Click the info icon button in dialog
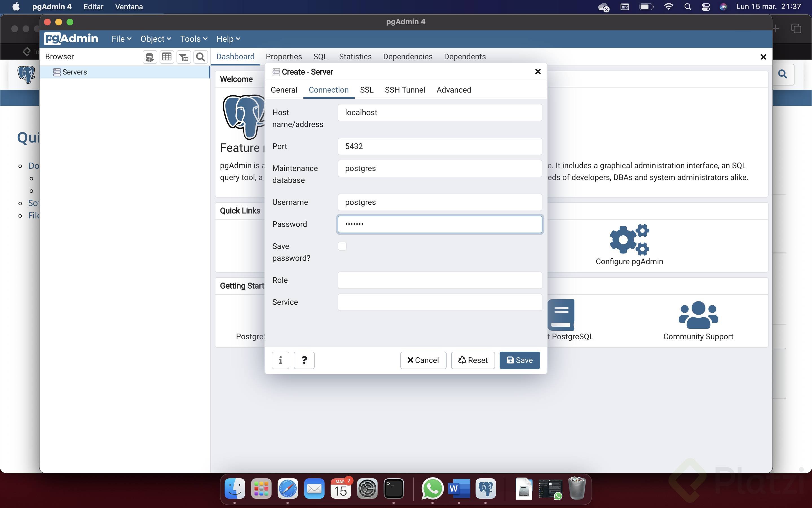The image size is (812, 508). pyautogui.click(x=280, y=360)
